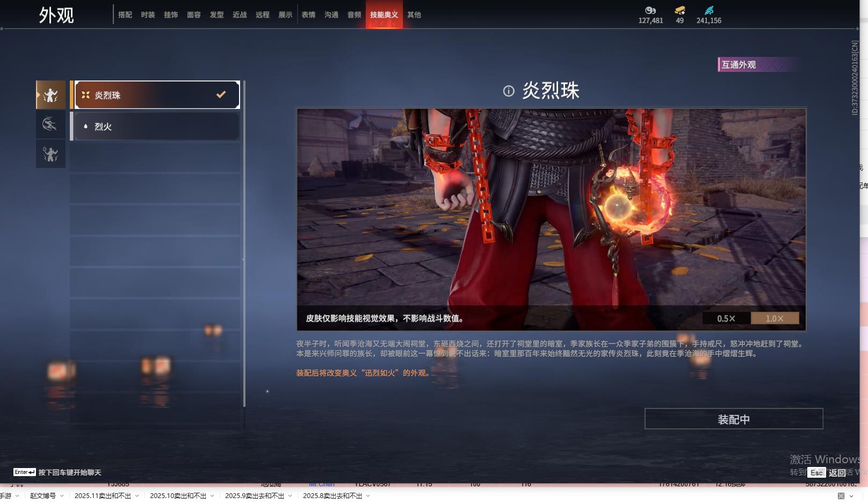Open the 其他 tab
This screenshot has height=504, width=868.
[414, 15]
